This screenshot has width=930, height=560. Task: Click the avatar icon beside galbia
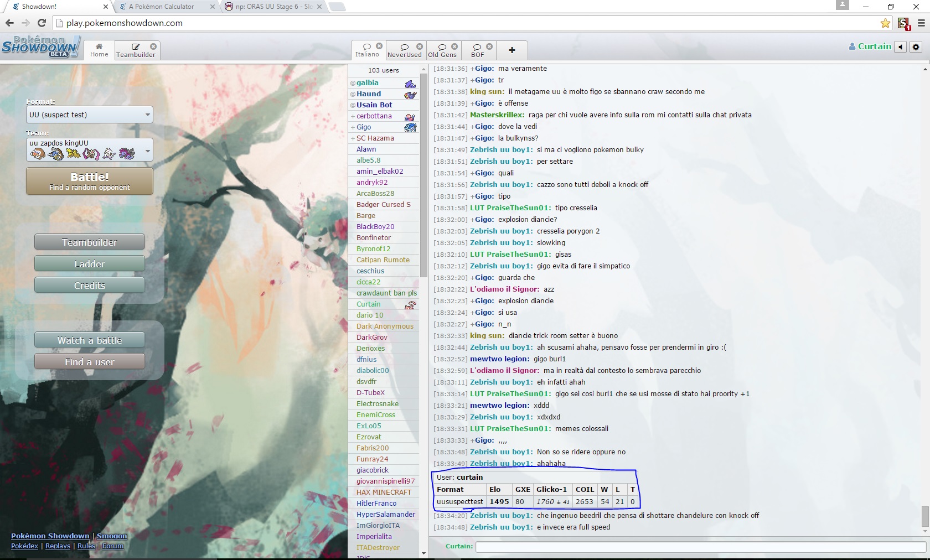(410, 84)
